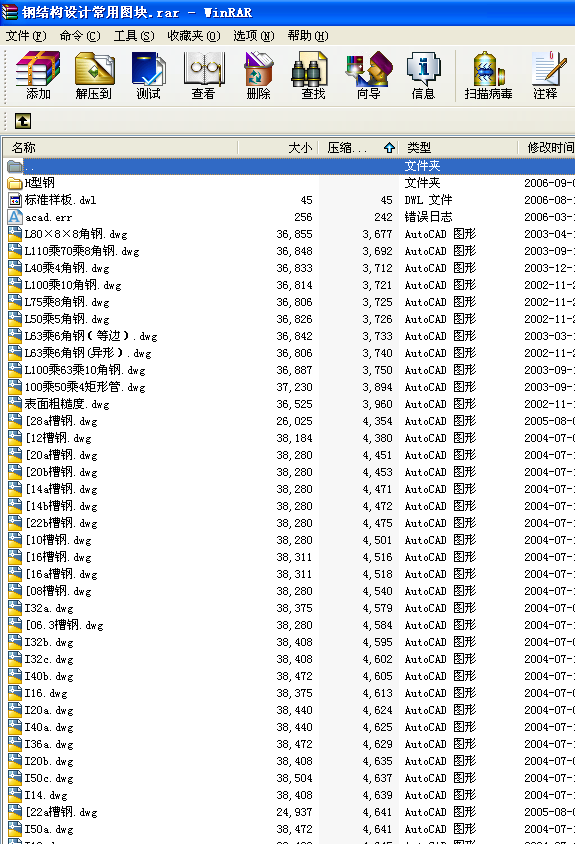Click icon of I32a.dwg
This screenshot has height=844, width=575.
coord(15,608)
